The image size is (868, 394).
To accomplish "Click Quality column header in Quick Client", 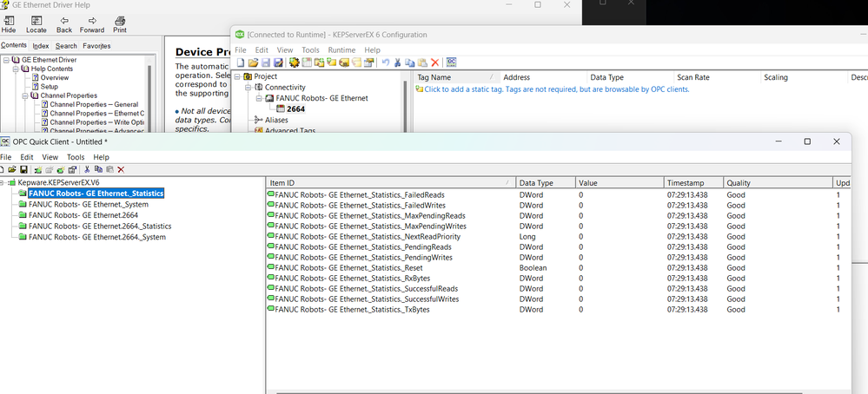I will pos(778,182).
